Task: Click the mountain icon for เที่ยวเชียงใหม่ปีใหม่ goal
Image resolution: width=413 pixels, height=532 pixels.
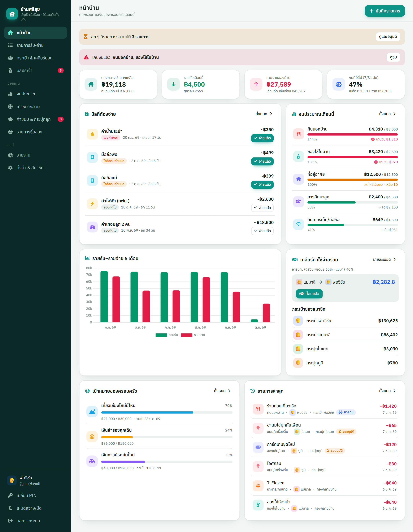Action: pyautogui.click(x=92, y=412)
